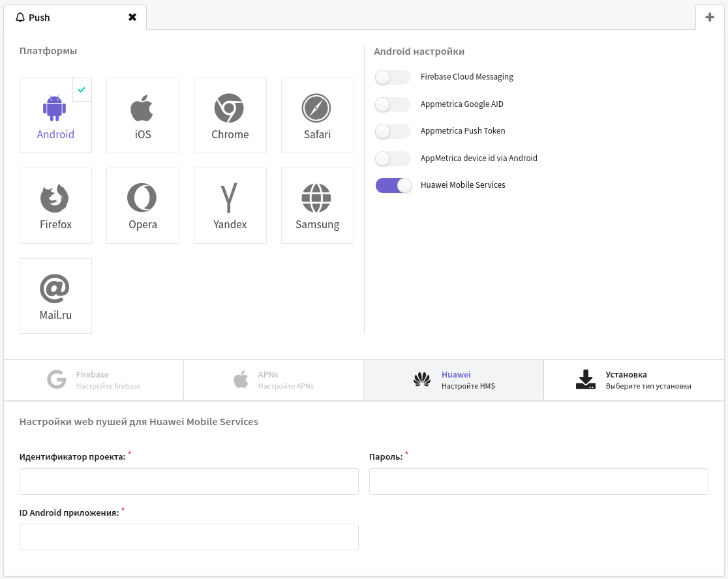The width and height of the screenshot is (728, 579).
Task: Click the Пароль label
Action: [x=386, y=457]
